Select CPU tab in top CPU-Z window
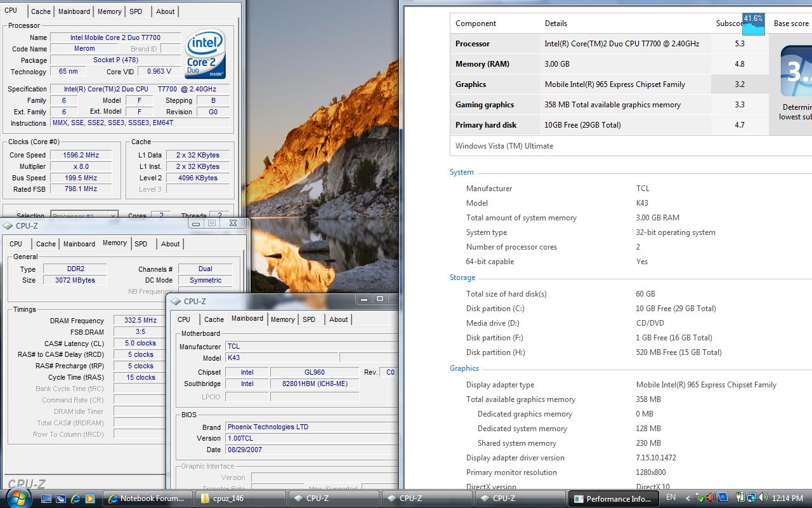Screen dimensions: 812x508 pyautogui.click(x=11, y=11)
